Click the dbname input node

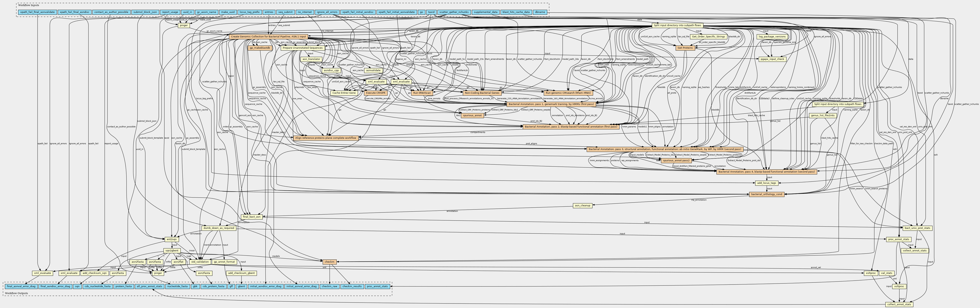point(540,12)
